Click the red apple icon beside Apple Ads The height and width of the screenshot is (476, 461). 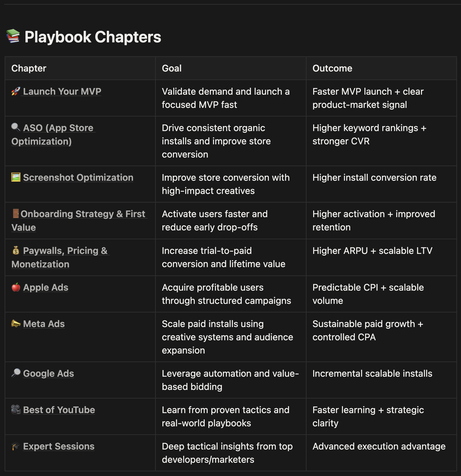point(16,287)
